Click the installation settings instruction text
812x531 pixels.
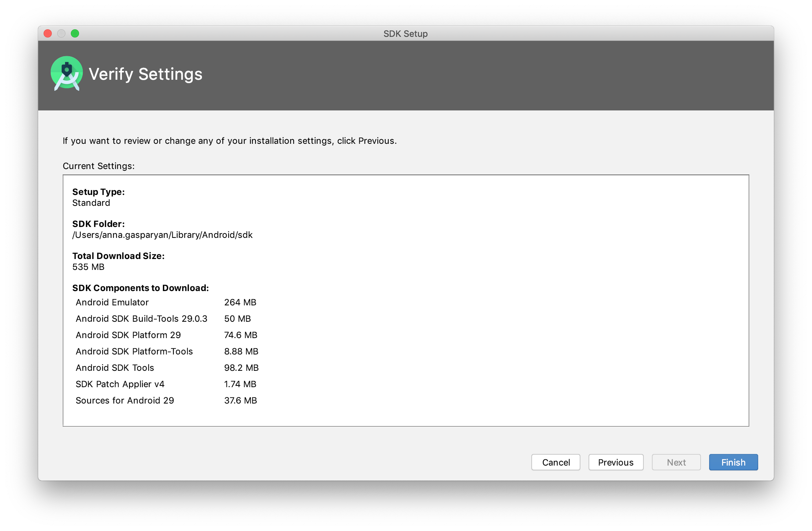(x=230, y=141)
